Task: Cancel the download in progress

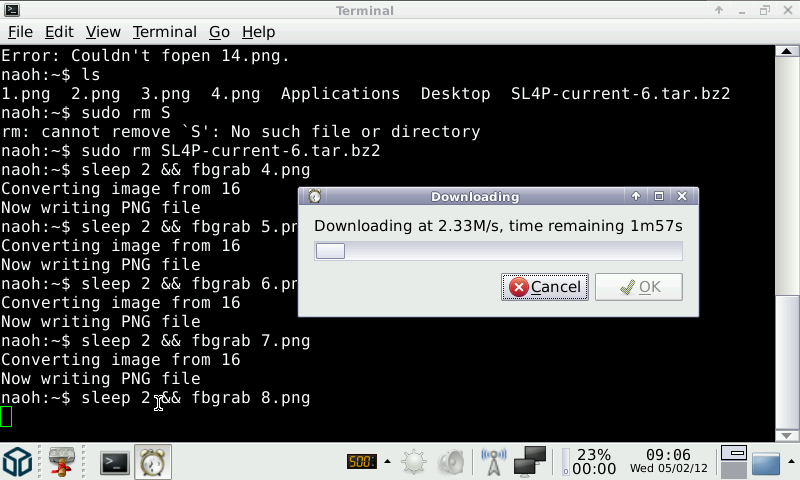Action: tap(544, 287)
